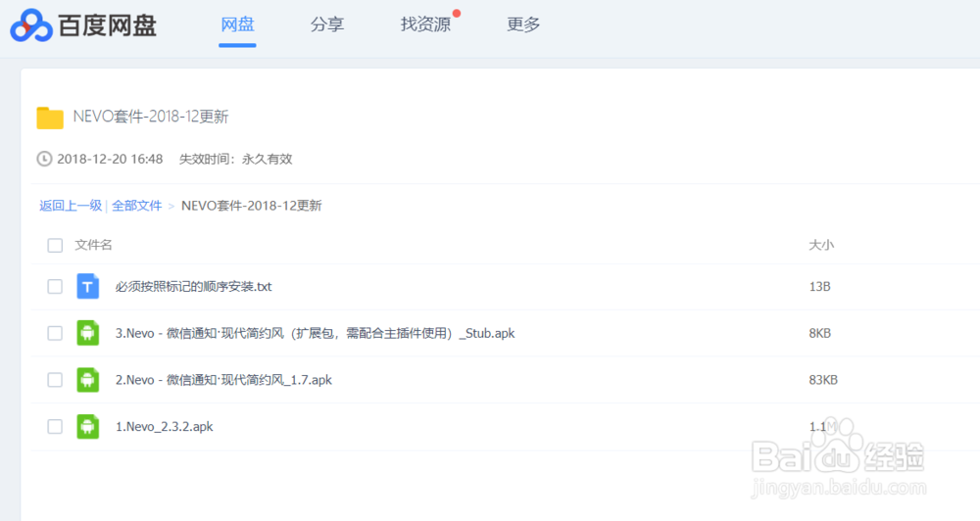The image size is (980, 521).
Task: Click the APK icon for 2.Nevo 1.7 file
Action: click(87, 380)
